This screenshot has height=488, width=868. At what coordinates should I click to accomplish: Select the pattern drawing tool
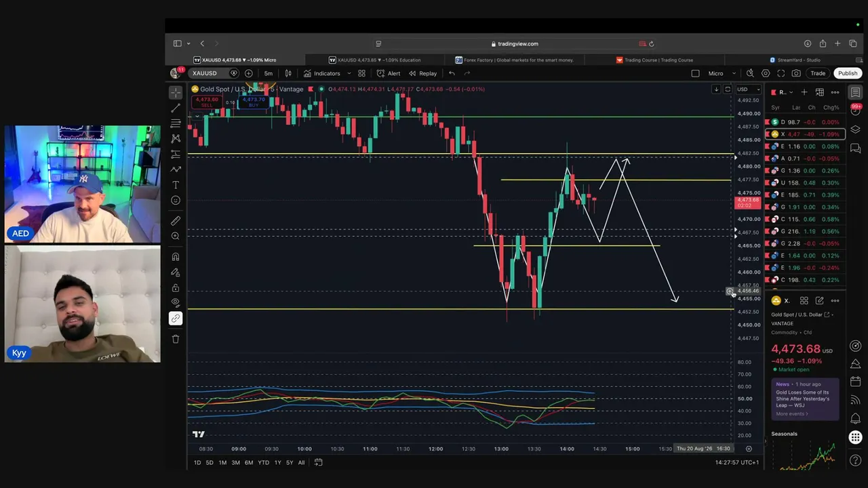tap(176, 138)
